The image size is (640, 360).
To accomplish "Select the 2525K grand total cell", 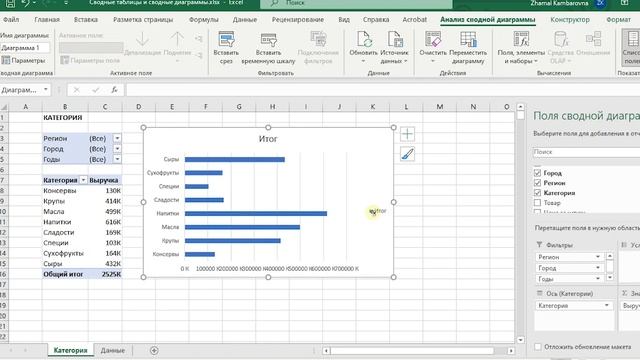I will tap(105, 274).
